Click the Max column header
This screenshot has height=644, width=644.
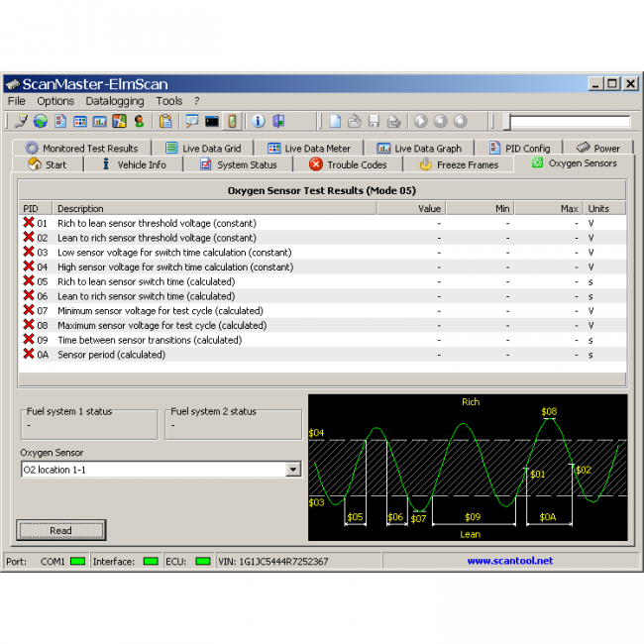coord(549,208)
